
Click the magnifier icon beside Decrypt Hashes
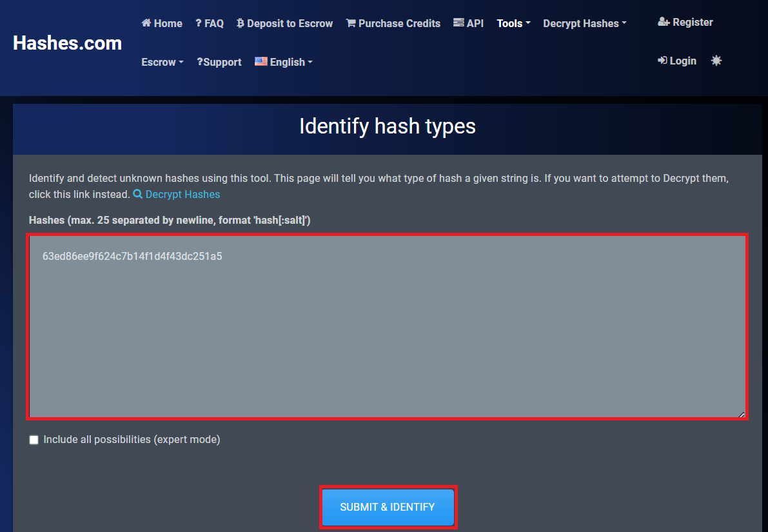coord(137,194)
